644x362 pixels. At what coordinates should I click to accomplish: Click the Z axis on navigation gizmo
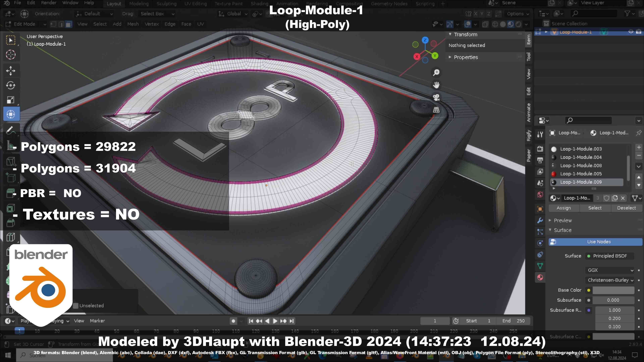(x=425, y=40)
